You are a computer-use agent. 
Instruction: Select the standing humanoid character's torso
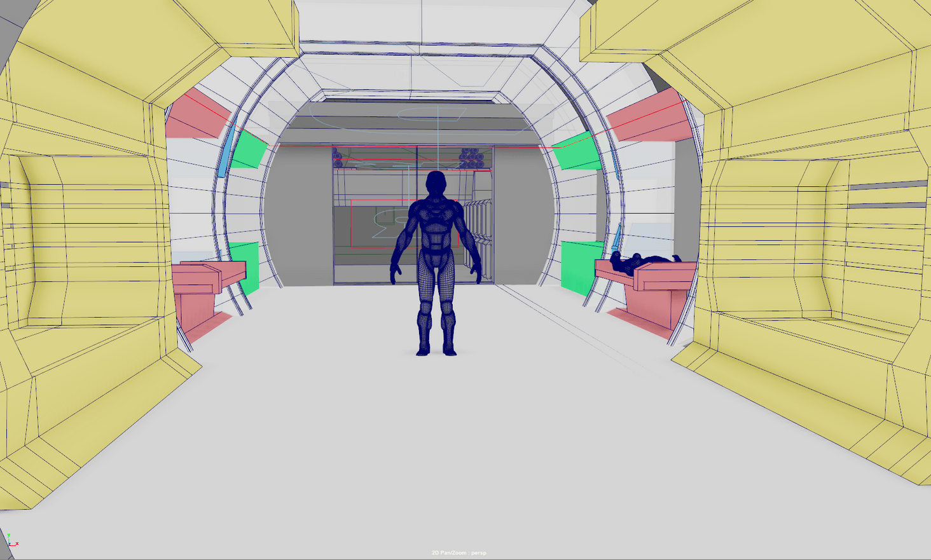point(436,229)
